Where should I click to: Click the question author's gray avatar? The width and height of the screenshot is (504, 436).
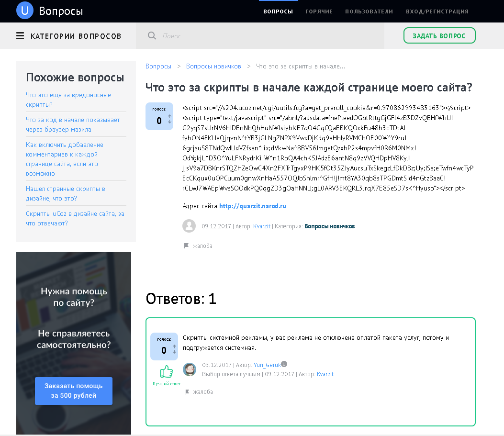point(190,226)
